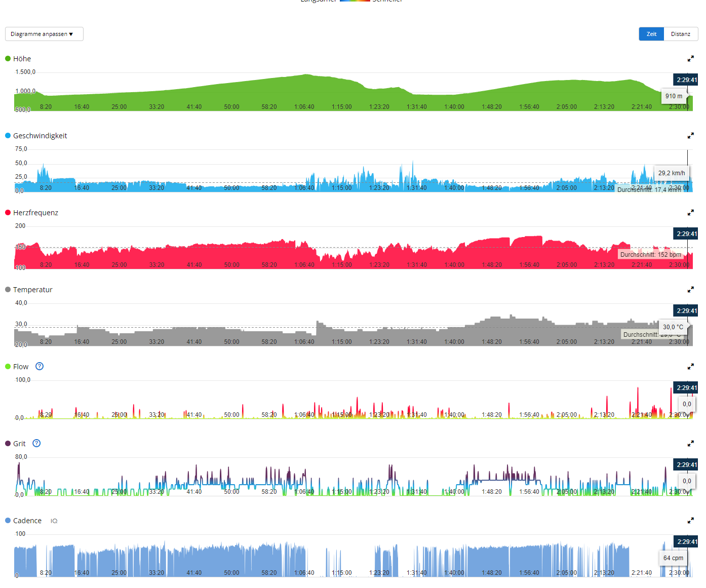The width and height of the screenshot is (706, 588).
Task: Open the Grit help question mark
Action: tap(36, 443)
